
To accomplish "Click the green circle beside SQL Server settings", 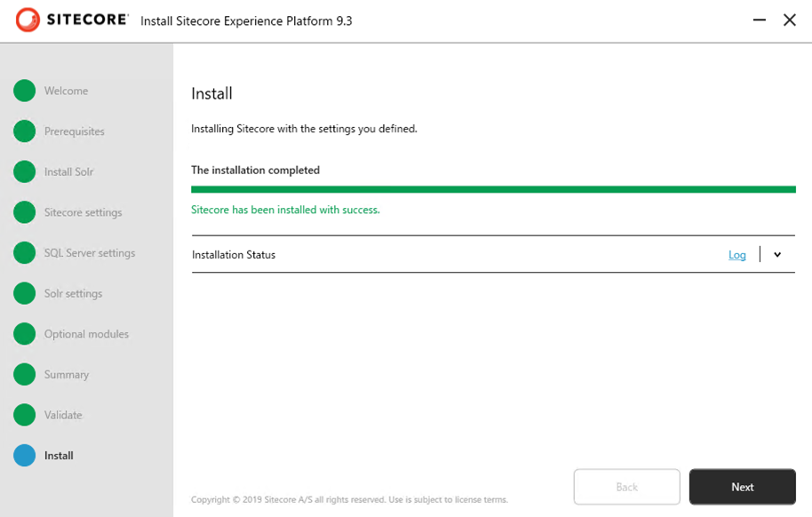I will pyautogui.click(x=25, y=253).
